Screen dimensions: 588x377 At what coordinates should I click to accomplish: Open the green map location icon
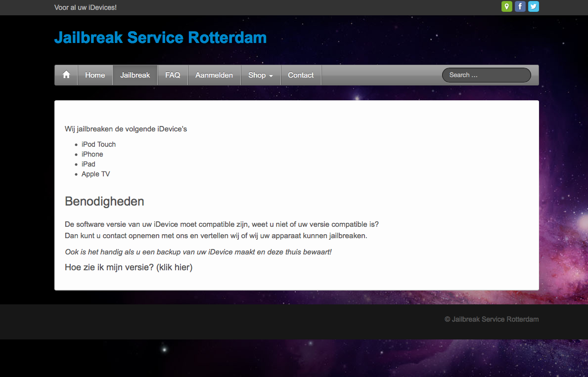[506, 6]
